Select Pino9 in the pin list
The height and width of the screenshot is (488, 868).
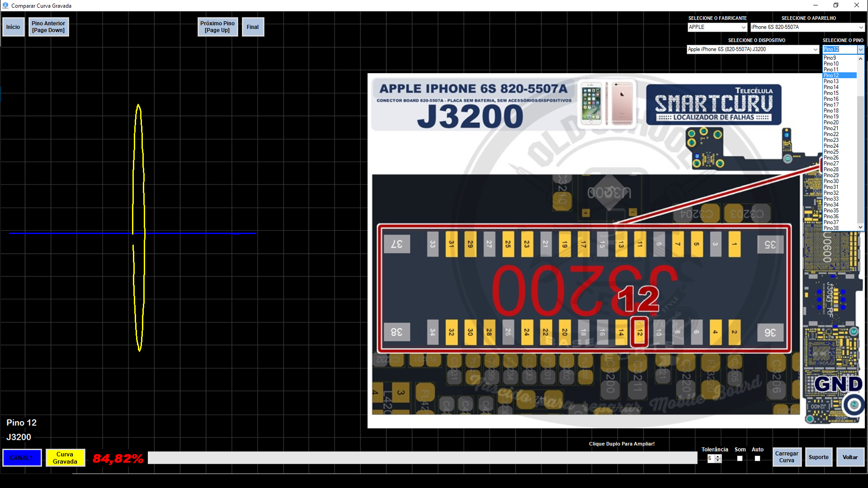click(840, 58)
